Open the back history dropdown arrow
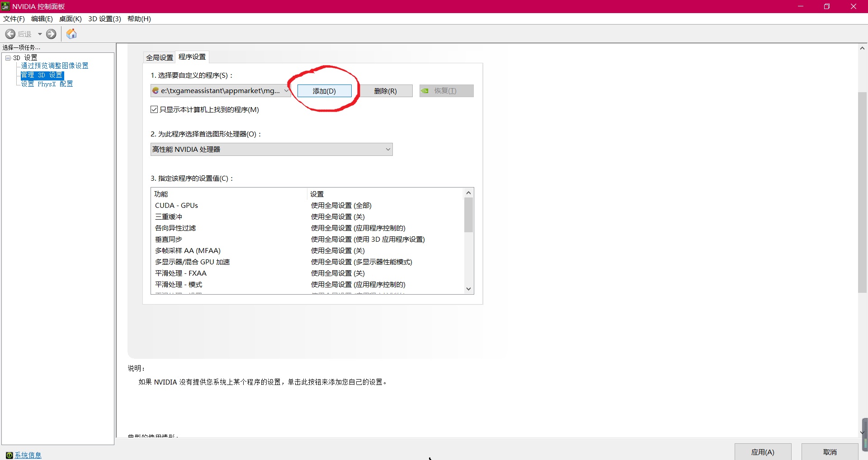 (x=40, y=34)
